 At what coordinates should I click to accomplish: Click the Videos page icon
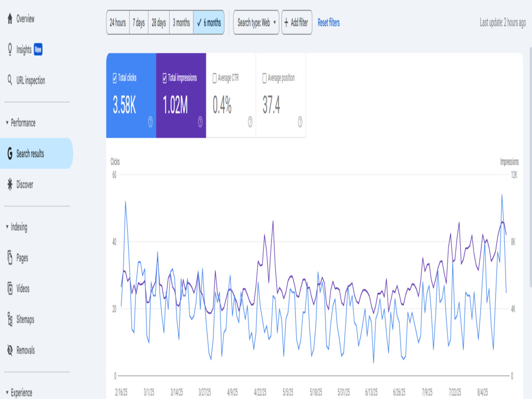click(10, 288)
